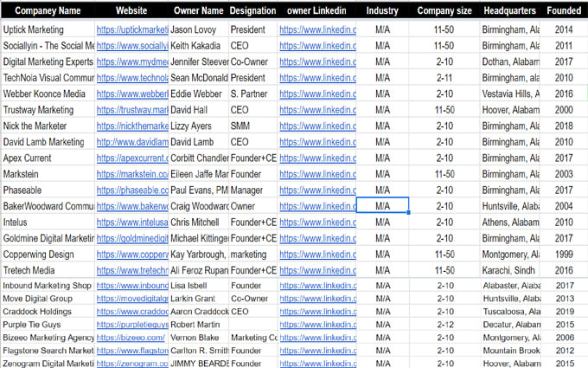This screenshot has height=368, width=588.
Task: Select the Purple Tie Guys cell
Action: pos(48,325)
